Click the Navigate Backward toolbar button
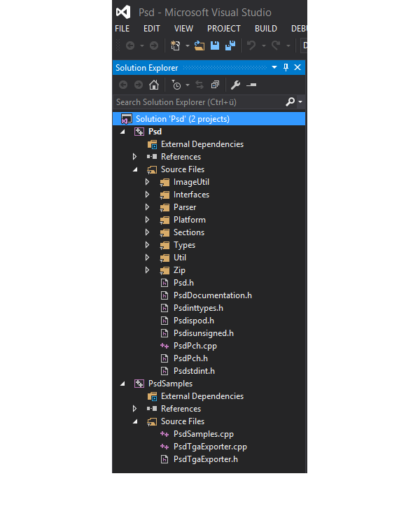The width and height of the screenshot is (420, 518). tap(130, 45)
